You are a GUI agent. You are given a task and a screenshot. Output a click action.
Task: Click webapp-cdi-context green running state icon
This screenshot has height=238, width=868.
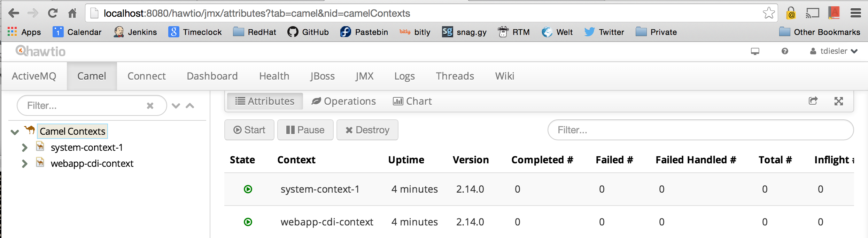[248, 222]
